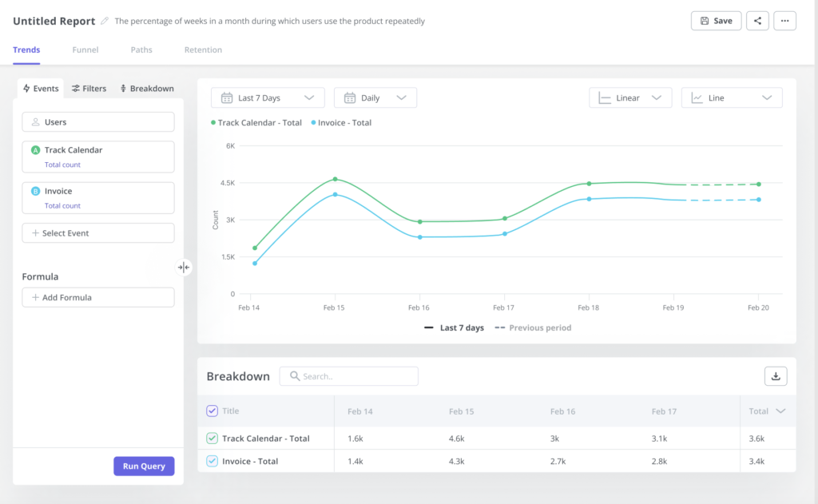
Task: Click the Events lightning bolt icon
Action: [x=26, y=88]
